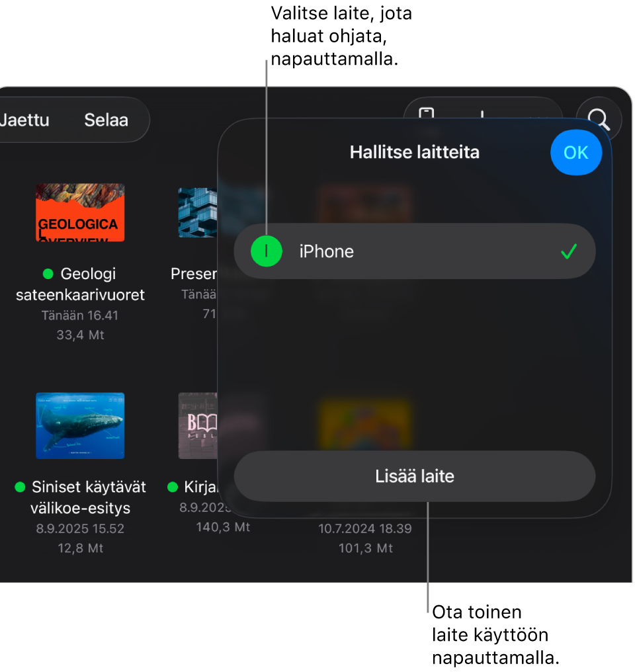Tap Lisää laite to add device
635x672 pixels.
[414, 476]
